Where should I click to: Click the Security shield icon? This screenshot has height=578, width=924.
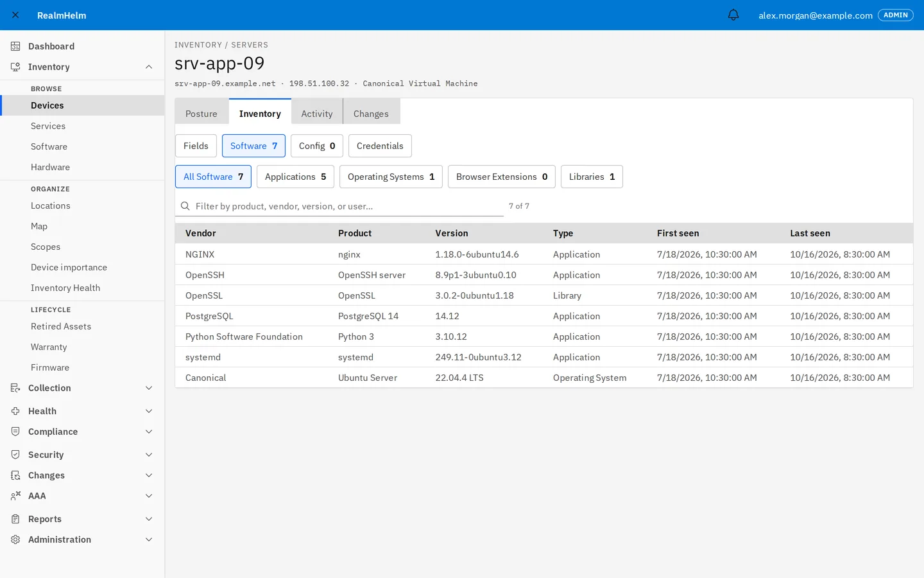click(x=15, y=455)
